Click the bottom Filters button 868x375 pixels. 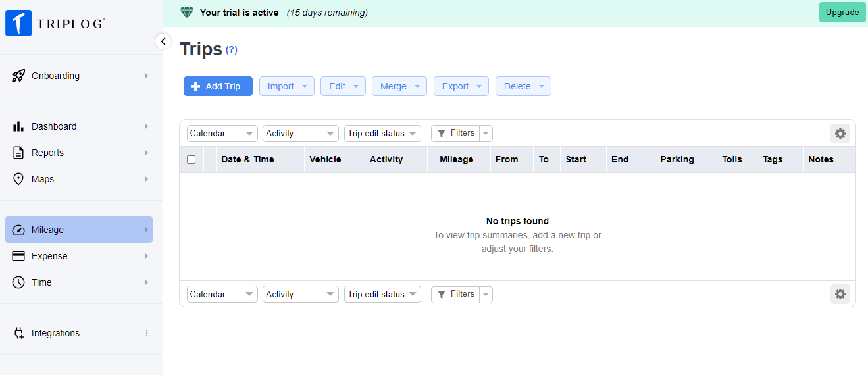[x=455, y=295]
